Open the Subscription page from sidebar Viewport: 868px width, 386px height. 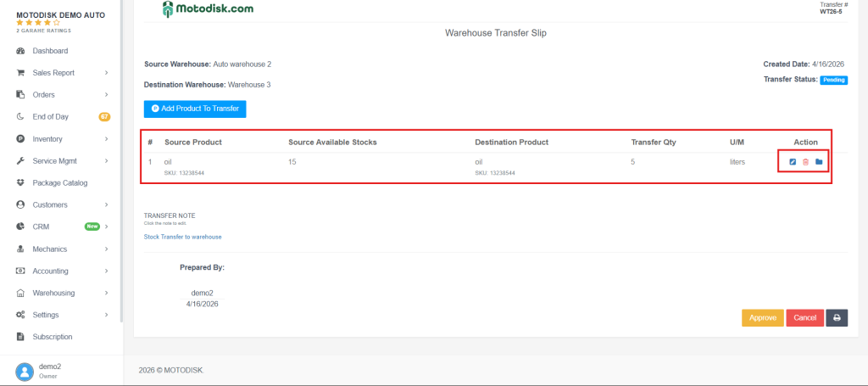[53, 337]
